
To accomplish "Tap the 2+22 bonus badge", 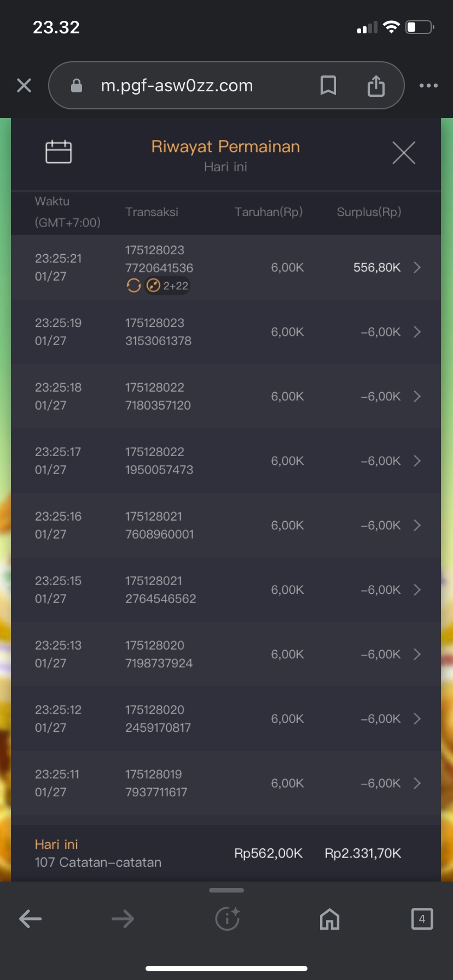I will (x=168, y=285).
